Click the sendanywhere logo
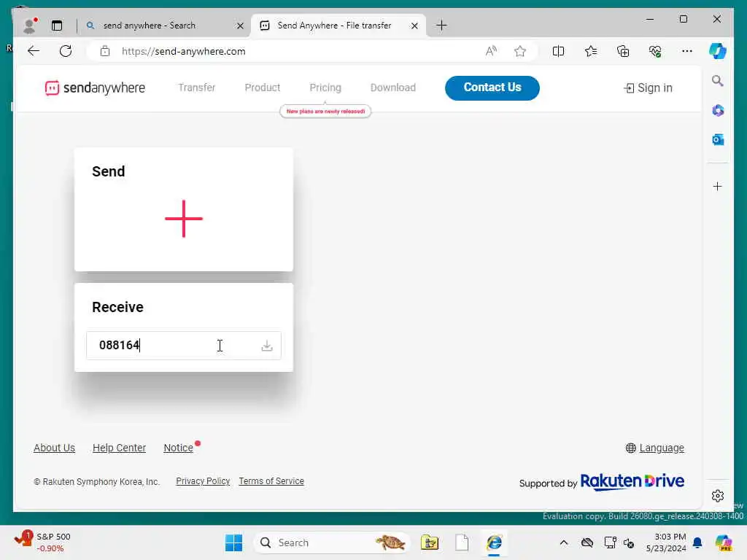Image resolution: width=747 pixels, height=560 pixels. pos(95,88)
